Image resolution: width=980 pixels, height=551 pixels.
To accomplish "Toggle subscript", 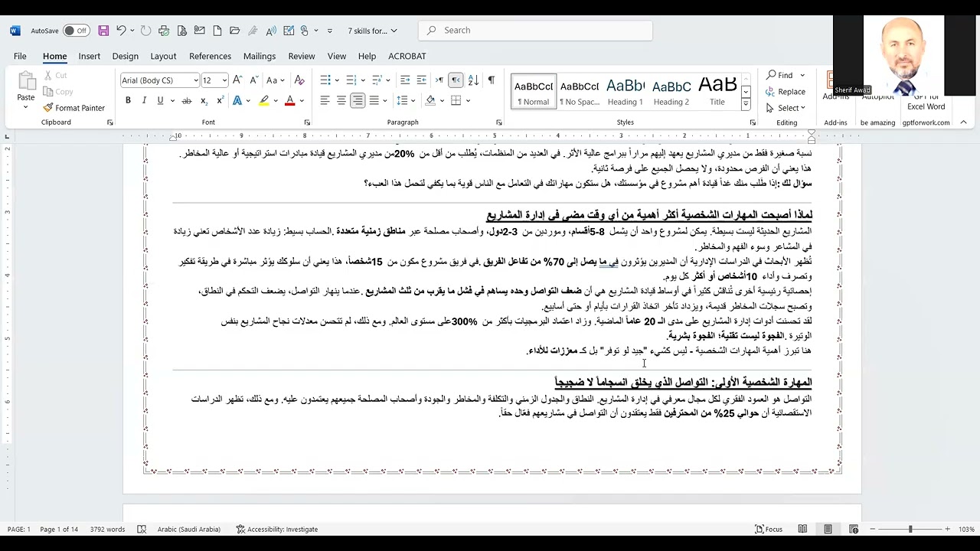I will [x=204, y=100].
